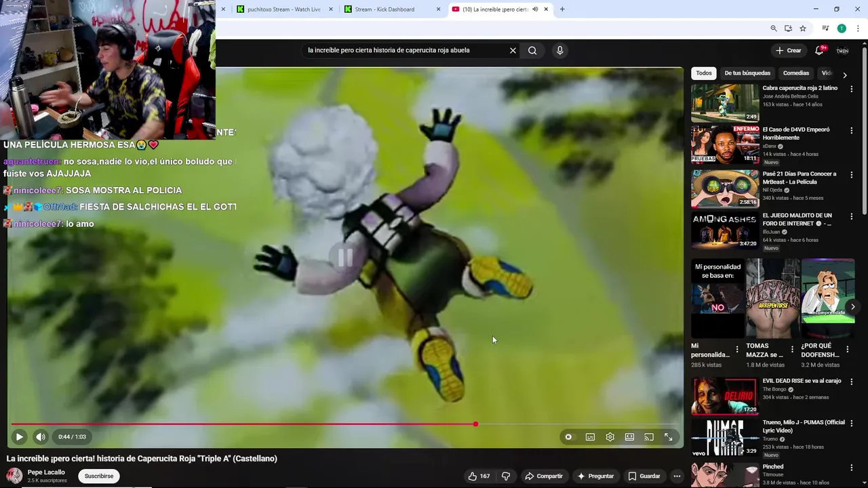The height and width of the screenshot is (488, 868).
Task: Share the video with Compartir
Action: [x=544, y=476]
